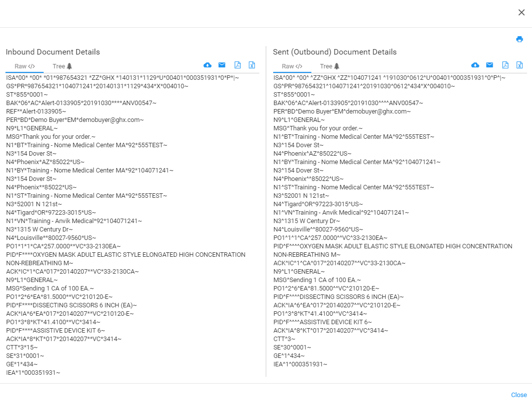Export outbound document to Excel
Screen dimensions: 532x405
[520, 65]
